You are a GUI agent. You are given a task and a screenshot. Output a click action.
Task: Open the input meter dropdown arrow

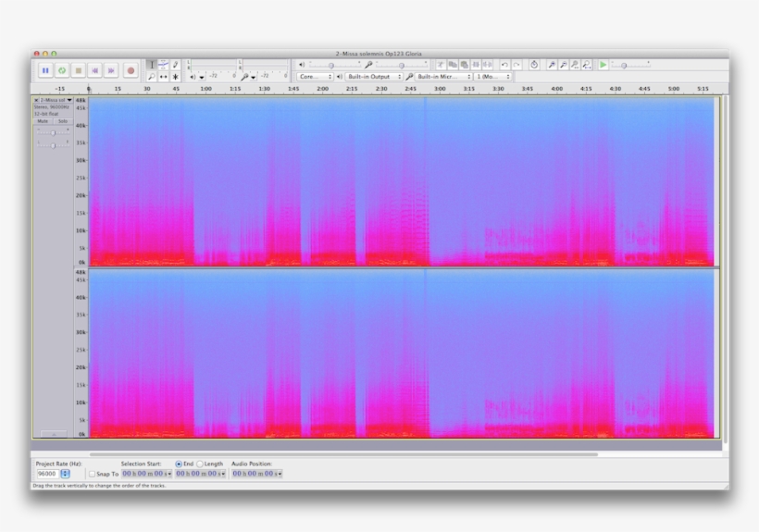(x=254, y=78)
